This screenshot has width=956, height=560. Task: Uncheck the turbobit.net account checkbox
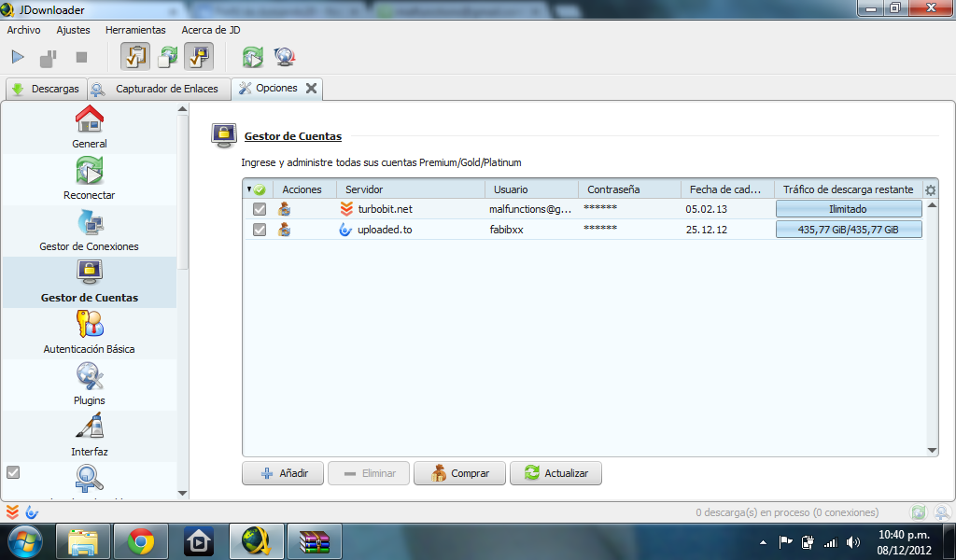[x=260, y=209]
